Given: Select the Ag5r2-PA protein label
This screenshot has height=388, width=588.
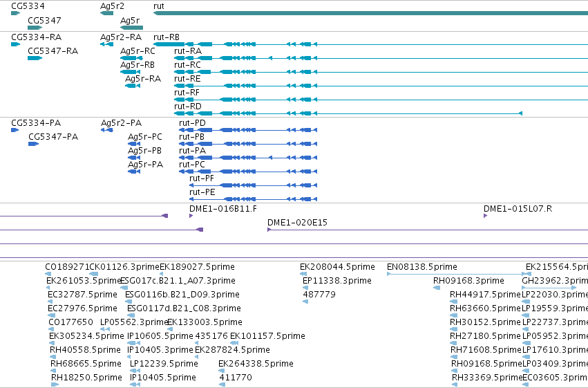Looking at the screenshot, I should coord(121,123).
